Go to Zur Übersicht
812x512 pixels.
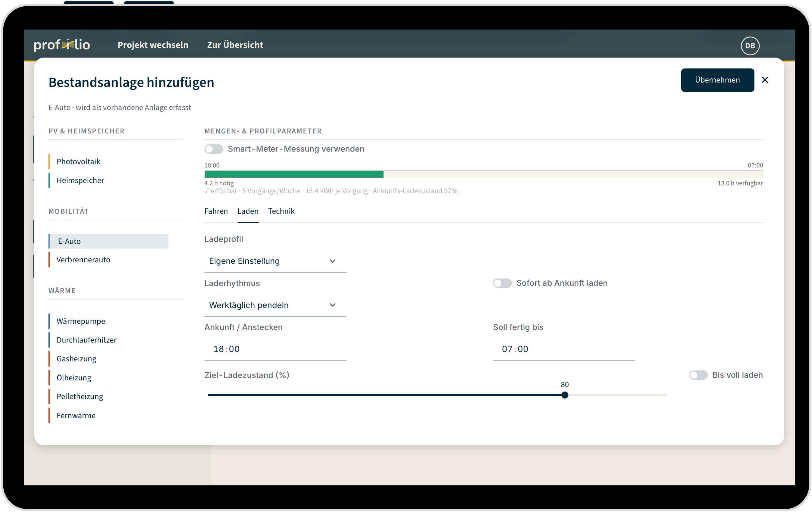tap(235, 45)
